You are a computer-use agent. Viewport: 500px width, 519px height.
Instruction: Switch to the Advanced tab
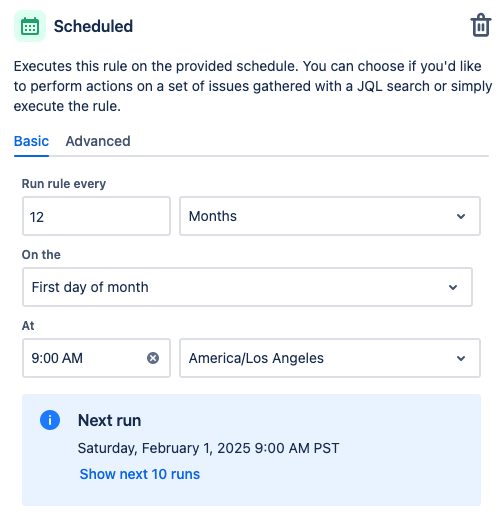98,141
